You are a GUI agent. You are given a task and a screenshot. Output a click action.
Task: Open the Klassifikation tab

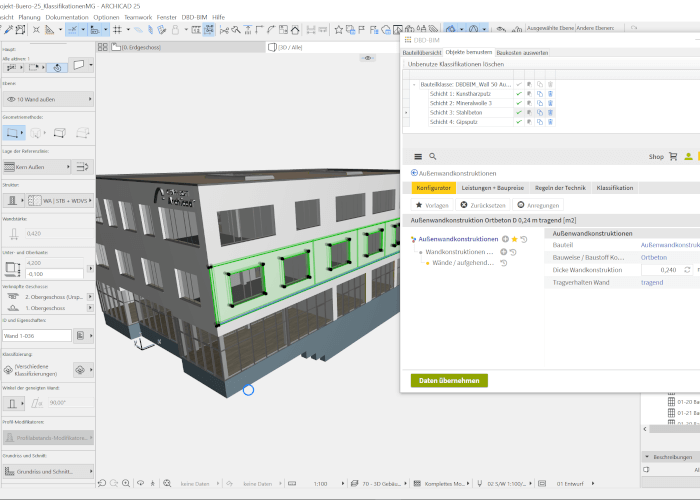point(615,188)
